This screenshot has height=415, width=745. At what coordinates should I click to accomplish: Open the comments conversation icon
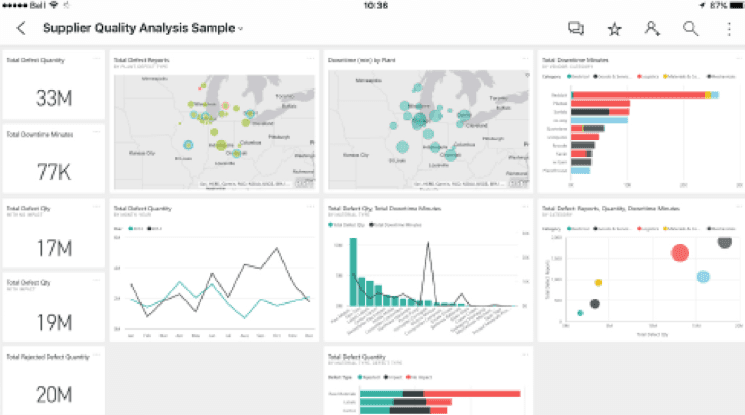(x=576, y=29)
